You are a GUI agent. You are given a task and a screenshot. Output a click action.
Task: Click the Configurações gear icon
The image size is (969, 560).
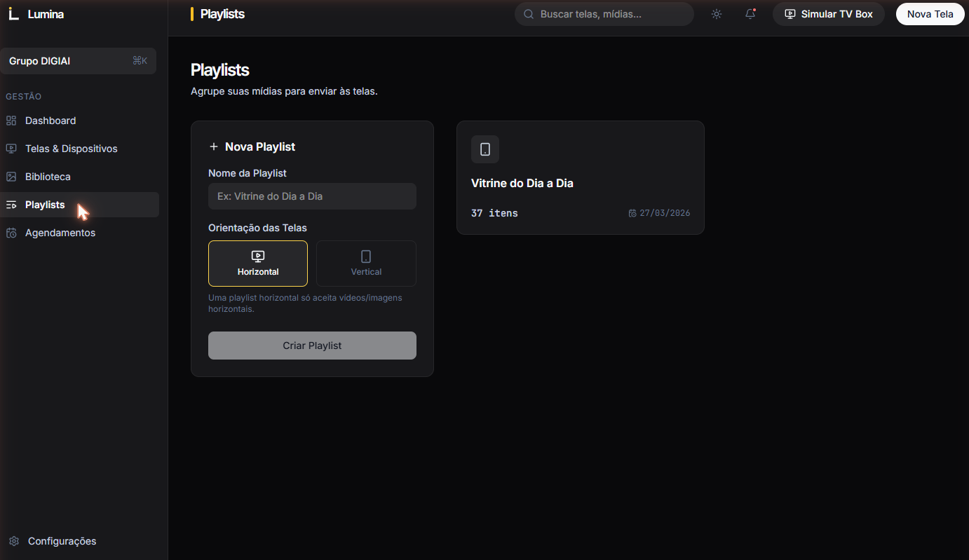14,541
